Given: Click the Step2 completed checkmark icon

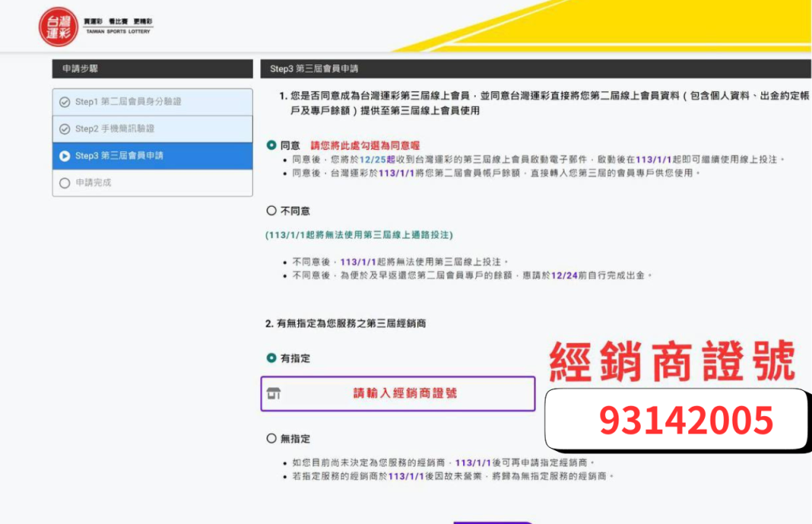Looking at the screenshot, I should click(65, 129).
